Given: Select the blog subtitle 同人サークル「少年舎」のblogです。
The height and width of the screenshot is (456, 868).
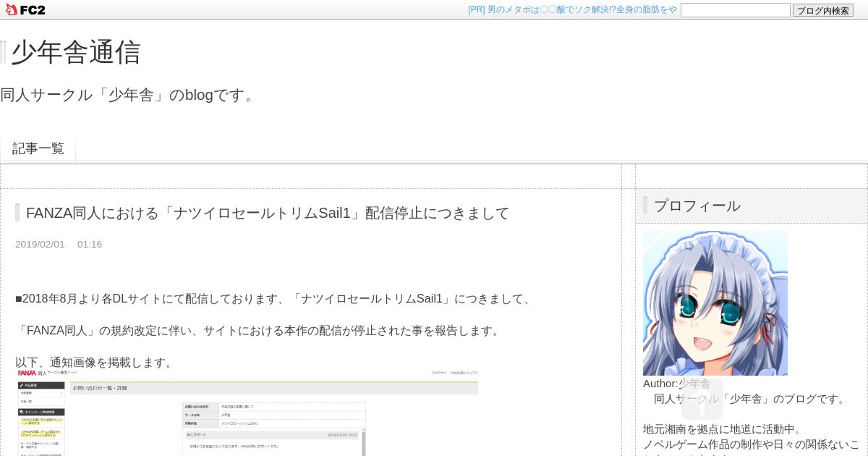Looking at the screenshot, I should 129,95.
